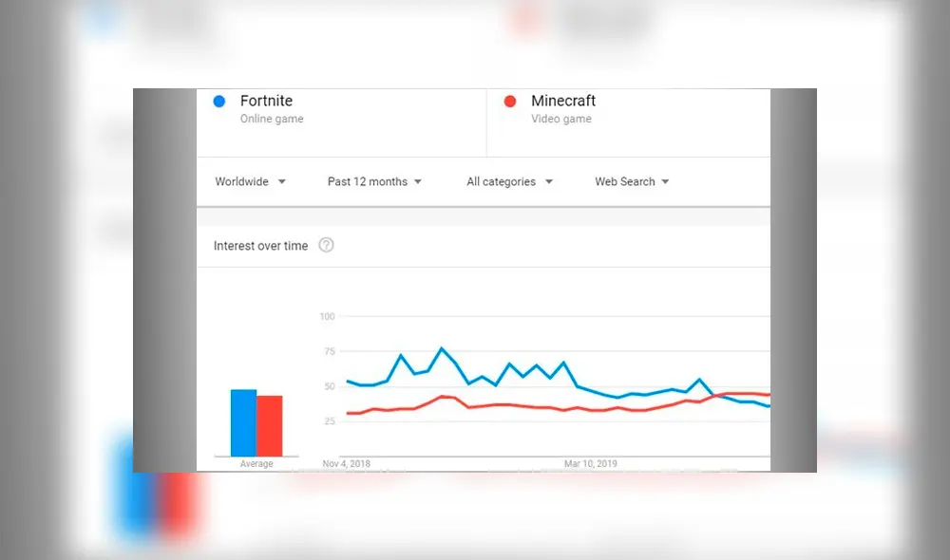This screenshot has height=560, width=950.
Task: Click the Nov 4, 2018 axis label
Action: [x=344, y=463]
